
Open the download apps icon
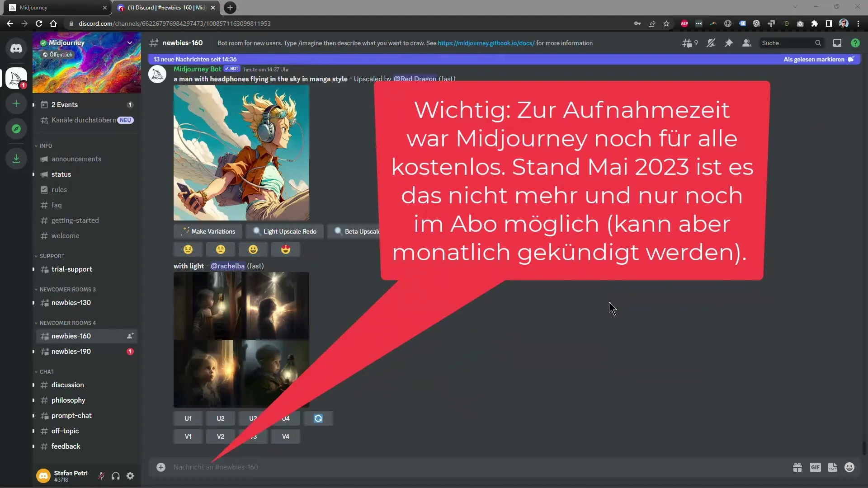tap(16, 159)
